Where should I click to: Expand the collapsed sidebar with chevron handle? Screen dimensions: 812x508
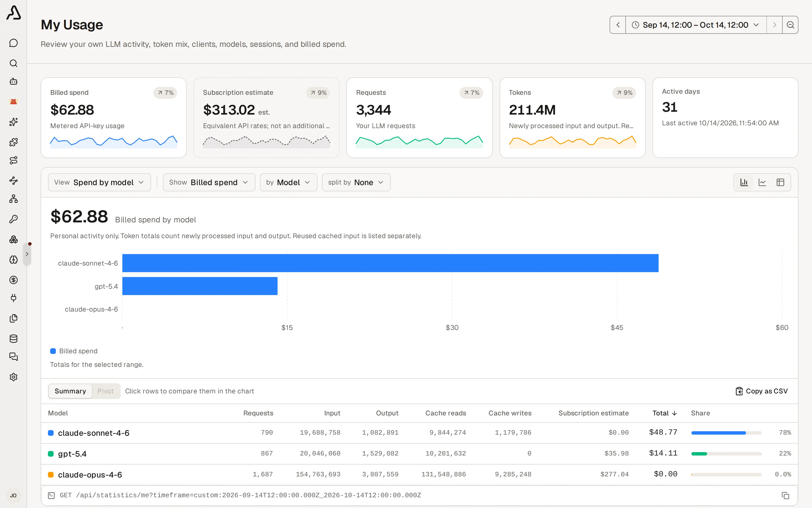27,254
